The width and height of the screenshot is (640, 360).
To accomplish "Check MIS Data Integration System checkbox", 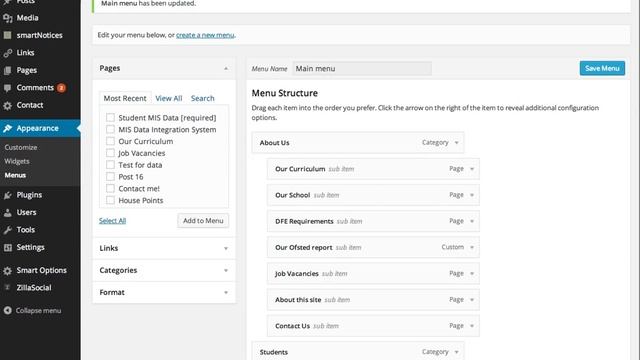I will tap(110, 129).
